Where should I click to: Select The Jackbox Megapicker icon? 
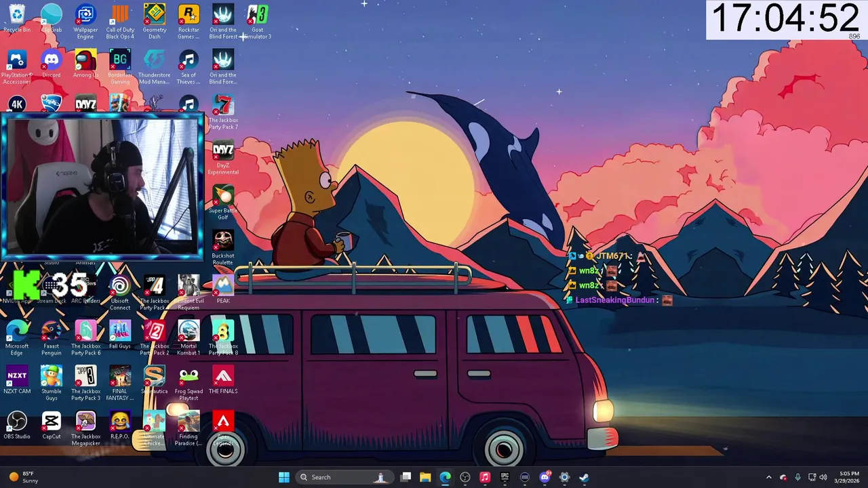(85, 429)
